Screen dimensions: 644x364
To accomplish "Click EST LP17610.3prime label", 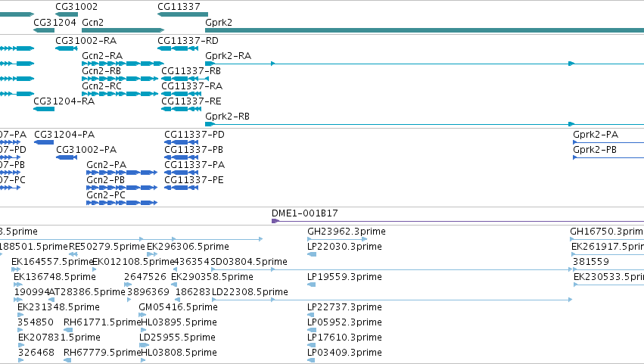I will (344, 338).
